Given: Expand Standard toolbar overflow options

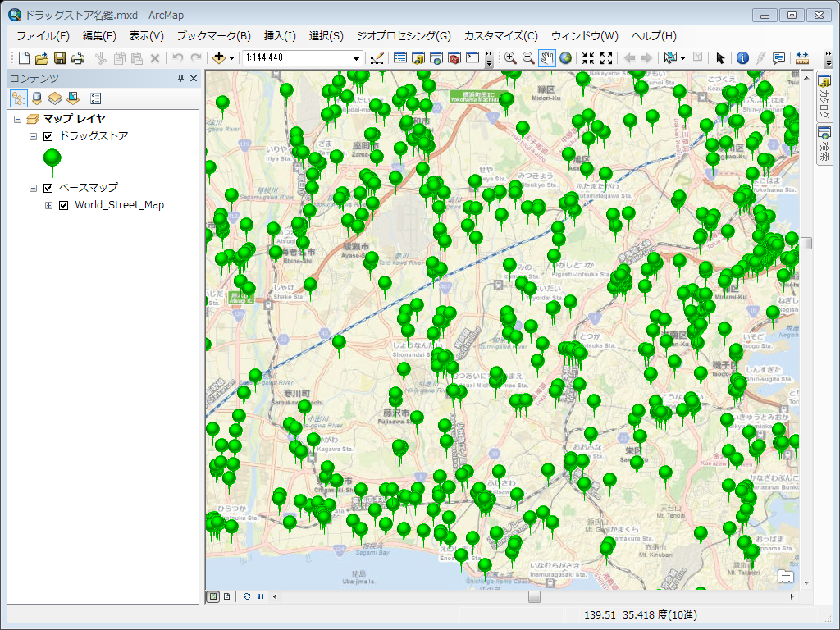Looking at the screenshot, I should point(489,59).
